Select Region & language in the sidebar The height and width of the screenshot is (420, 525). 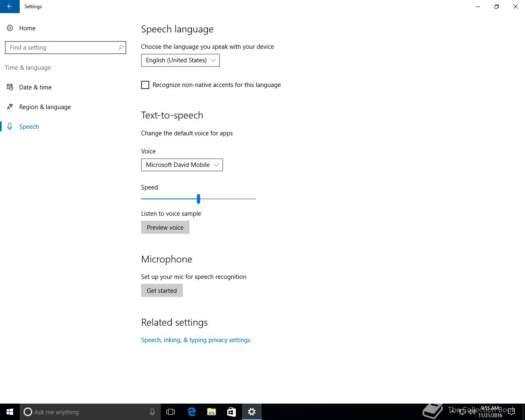(x=45, y=107)
